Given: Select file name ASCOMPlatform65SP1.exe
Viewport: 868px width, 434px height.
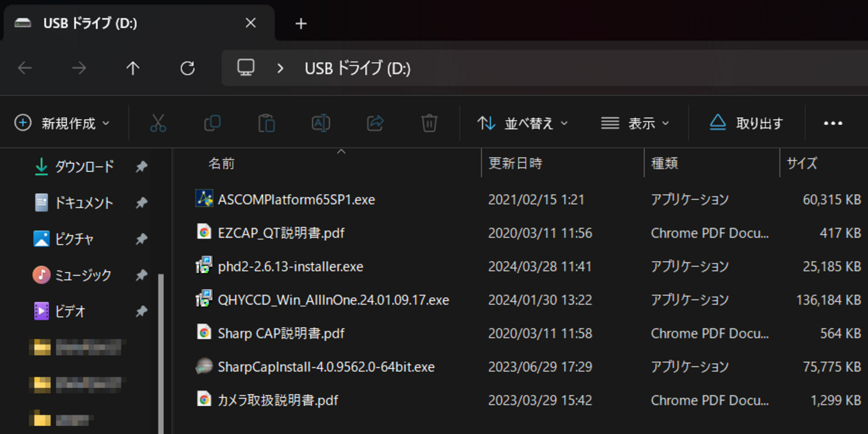Looking at the screenshot, I should point(296,200).
